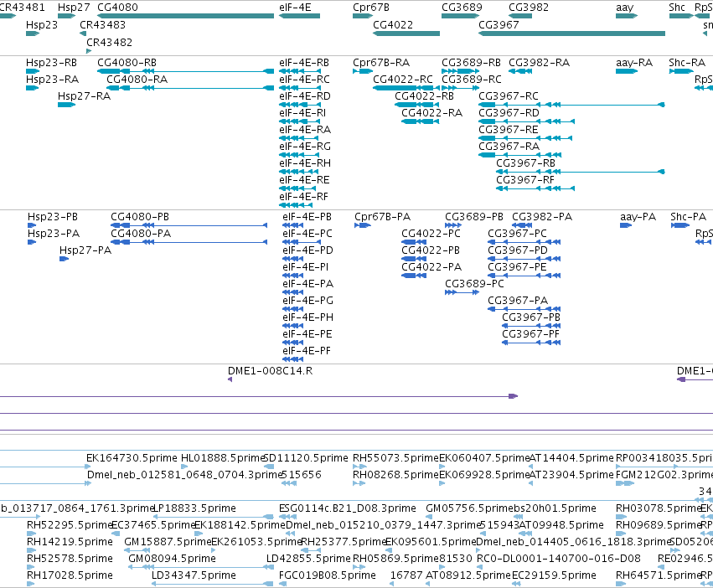
Task: Select protein CG3967-PF label
Action: tap(530, 334)
